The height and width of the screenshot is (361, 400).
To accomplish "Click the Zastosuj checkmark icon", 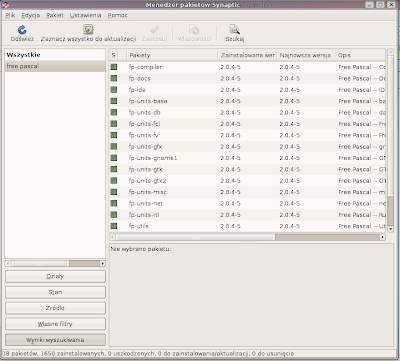I will coord(154,30).
